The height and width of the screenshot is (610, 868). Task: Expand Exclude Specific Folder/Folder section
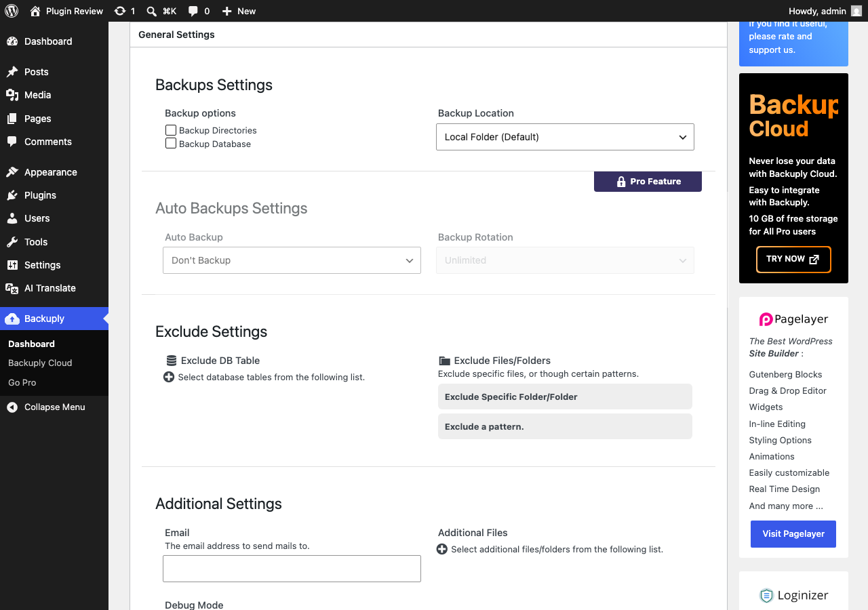pyautogui.click(x=565, y=396)
